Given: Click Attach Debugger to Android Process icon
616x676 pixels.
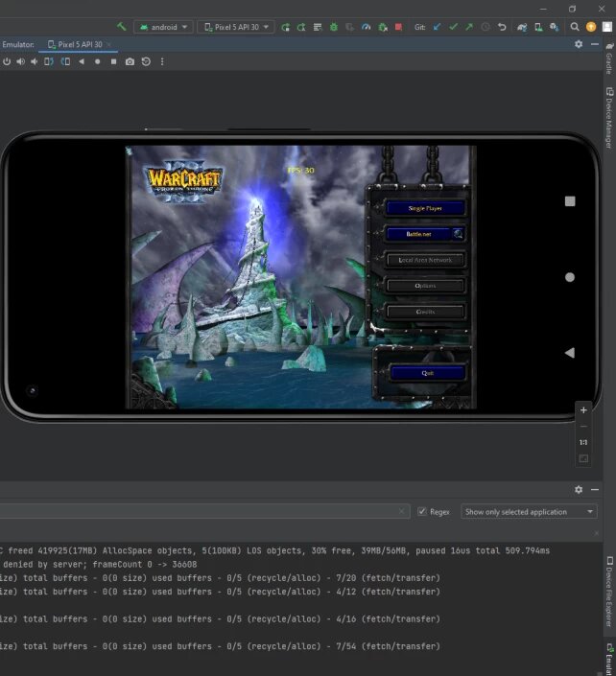Looking at the screenshot, I should point(382,27).
